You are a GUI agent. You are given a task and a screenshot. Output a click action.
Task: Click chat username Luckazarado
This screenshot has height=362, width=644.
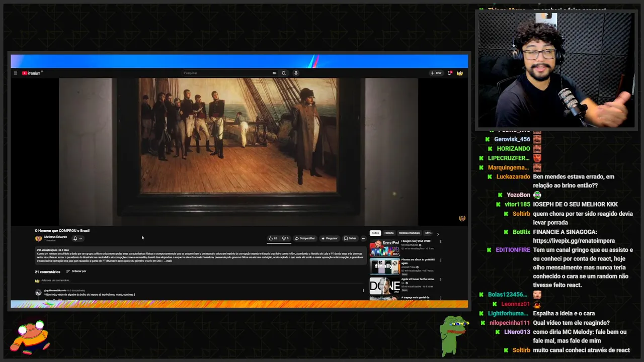click(x=513, y=177)
